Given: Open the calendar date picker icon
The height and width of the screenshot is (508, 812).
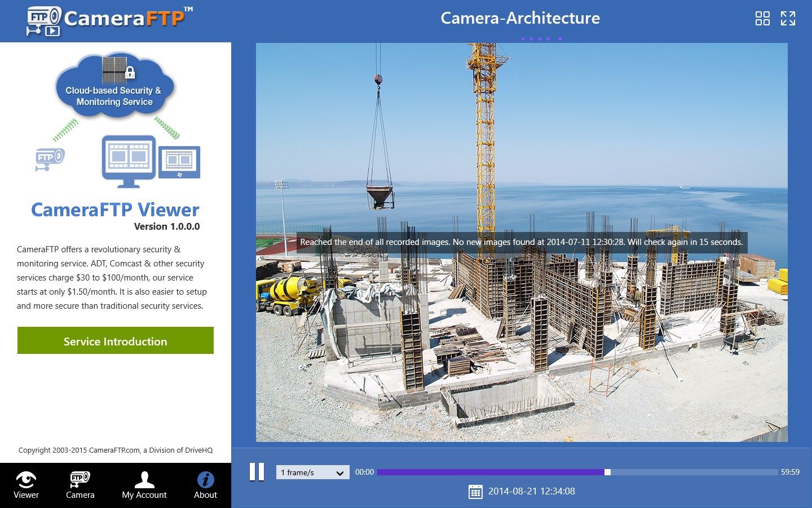Looking at the screenshot, I should (x=475, y=492).
